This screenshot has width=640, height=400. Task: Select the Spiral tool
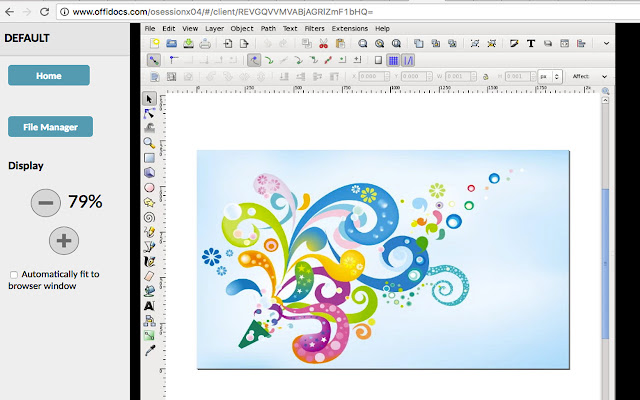coord(149,217)
